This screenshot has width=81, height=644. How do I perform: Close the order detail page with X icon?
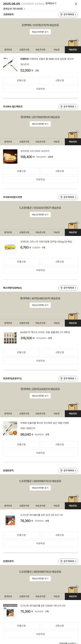tap(76, 4)
